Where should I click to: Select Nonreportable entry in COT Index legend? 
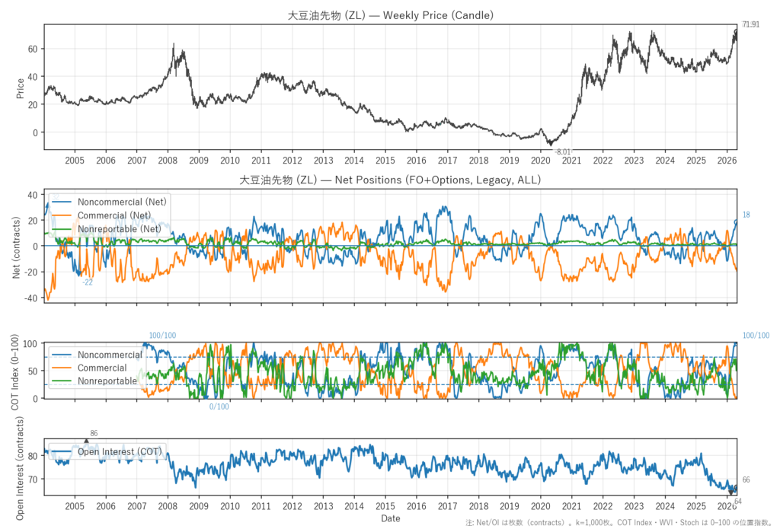coord(107,381)
